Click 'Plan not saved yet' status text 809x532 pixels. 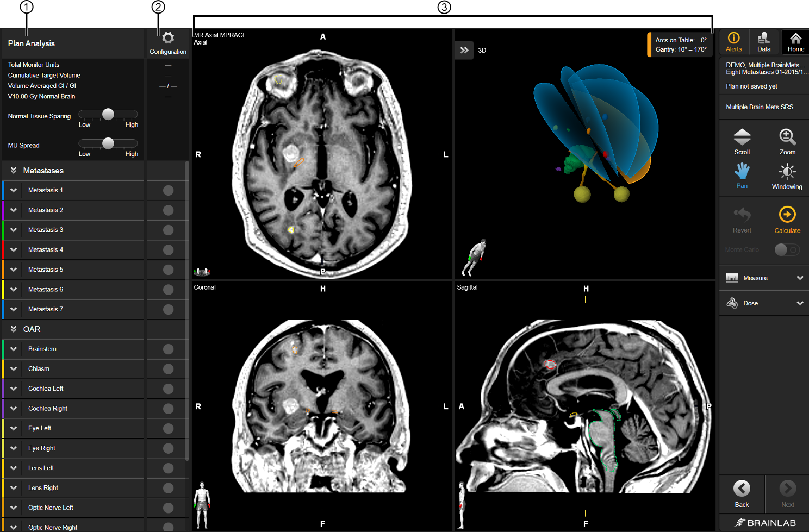pos(751,86)
